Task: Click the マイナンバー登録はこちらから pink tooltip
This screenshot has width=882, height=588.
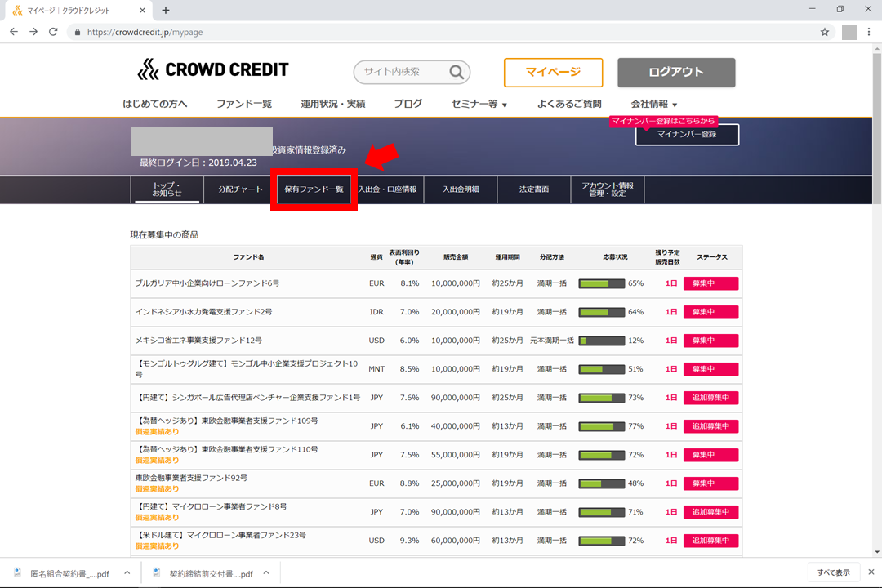Action: coord(663,121)
